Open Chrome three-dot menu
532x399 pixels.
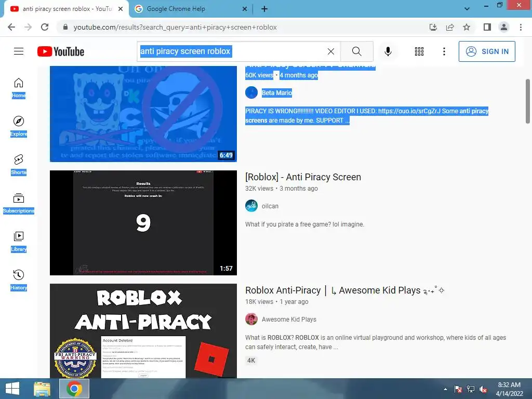click(521, 27)
